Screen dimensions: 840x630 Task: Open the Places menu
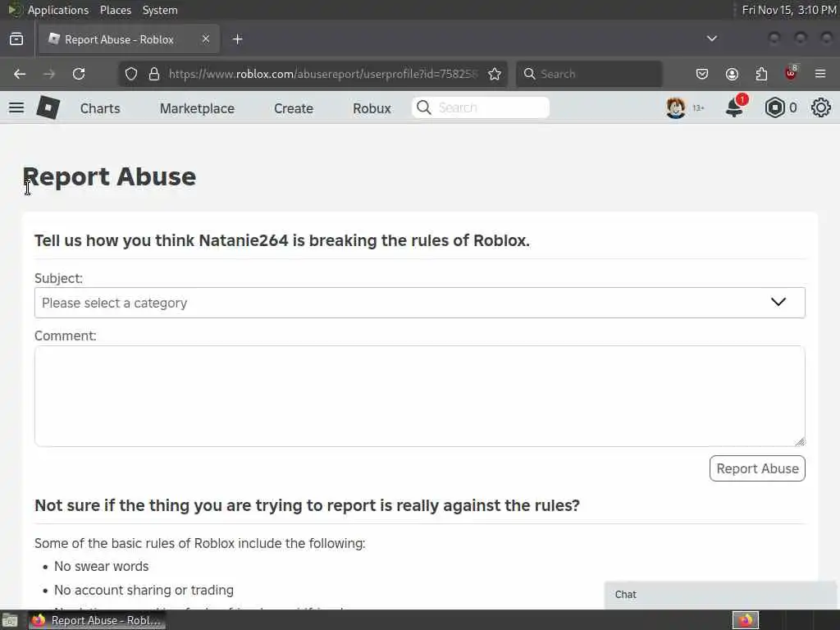[x=116, y=10]
